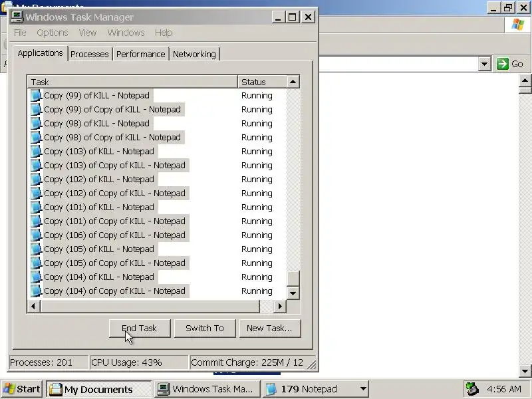This screenshot has width=532, height=399.
Task: Open the Start menu
Action: point(22,389)
